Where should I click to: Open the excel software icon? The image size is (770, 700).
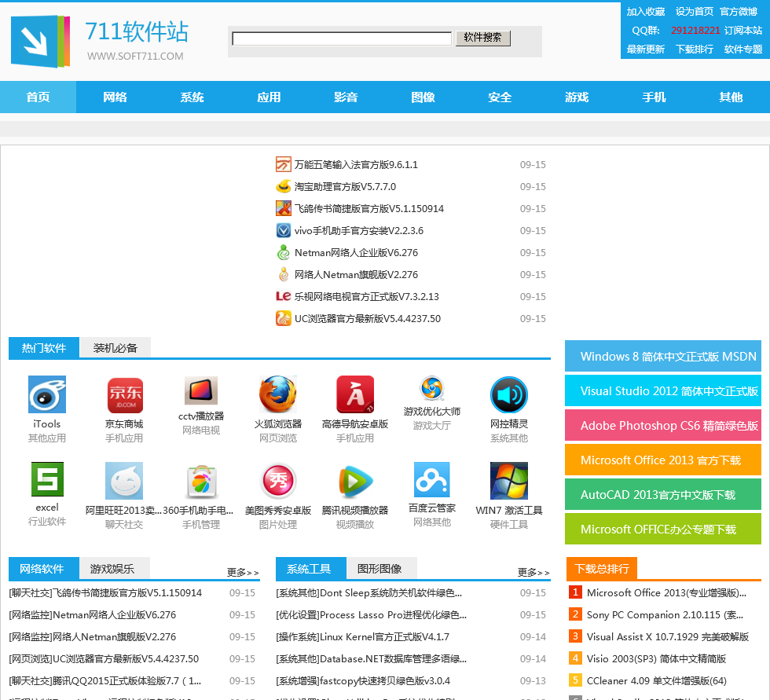point(47,479)
